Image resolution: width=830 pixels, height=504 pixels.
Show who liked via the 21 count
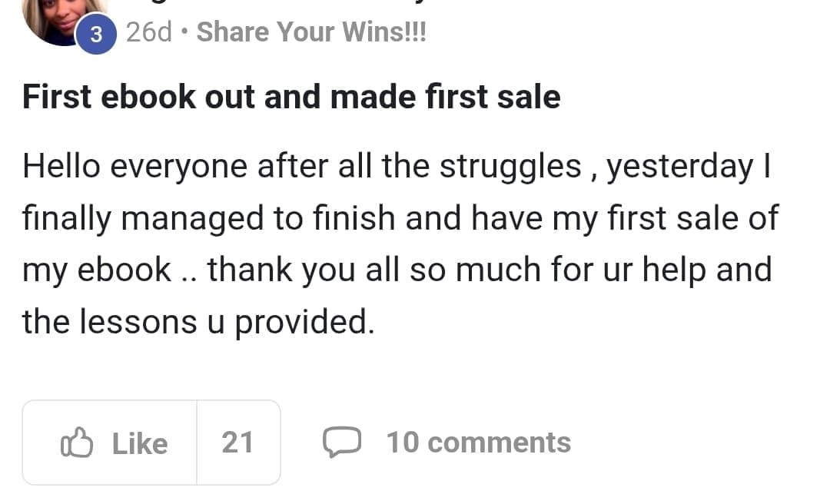[237, 443]
